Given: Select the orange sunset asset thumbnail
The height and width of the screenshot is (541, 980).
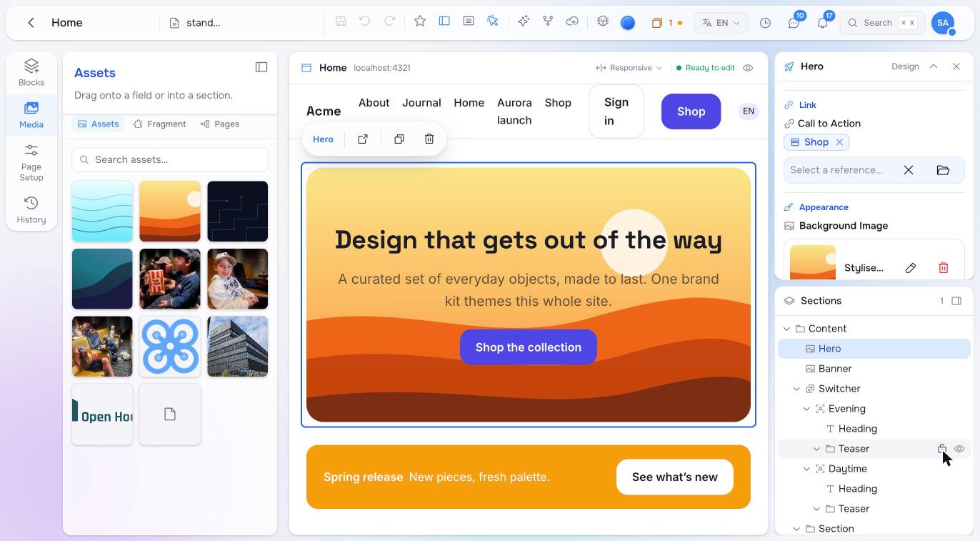Looking at the screenshot, I should [170, 212].
